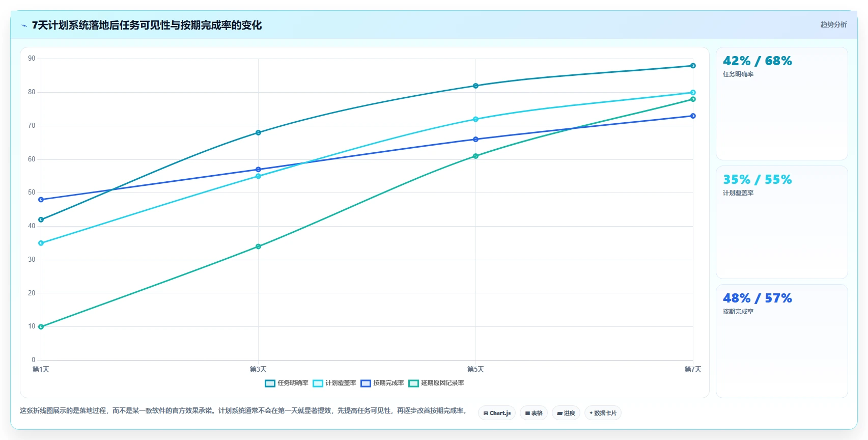Click the 第3天 x-axis label
The height and width of the screenshot is (440, 868).
coord(258,369)
